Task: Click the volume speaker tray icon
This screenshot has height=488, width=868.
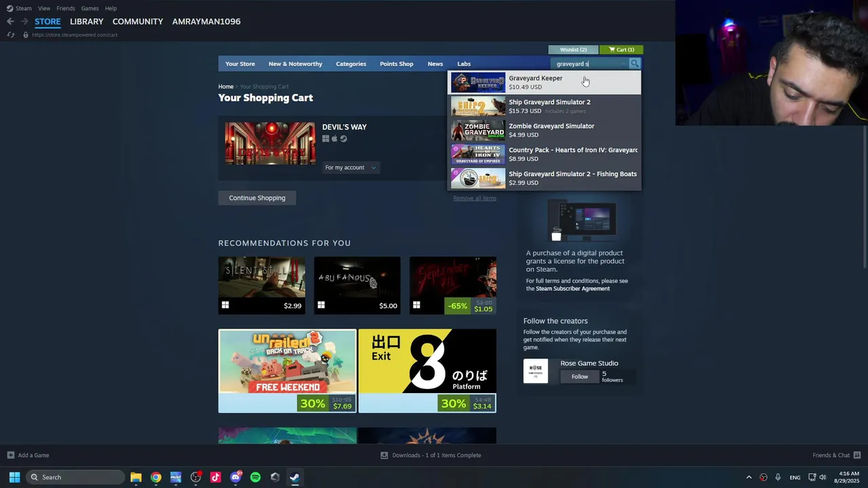Action: [x=823, y=477]
